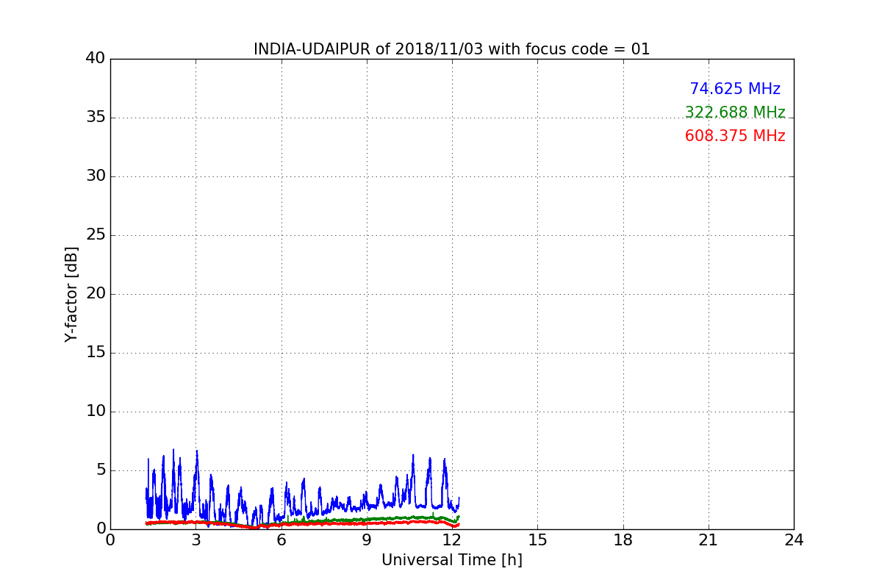882x588 pixels.
Task: Click the x-axis tick label 21
Action: tap(709, 539)
